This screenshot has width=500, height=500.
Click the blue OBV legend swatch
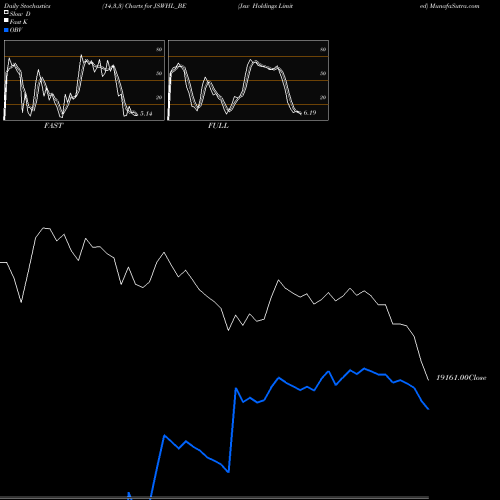(6, 30)
